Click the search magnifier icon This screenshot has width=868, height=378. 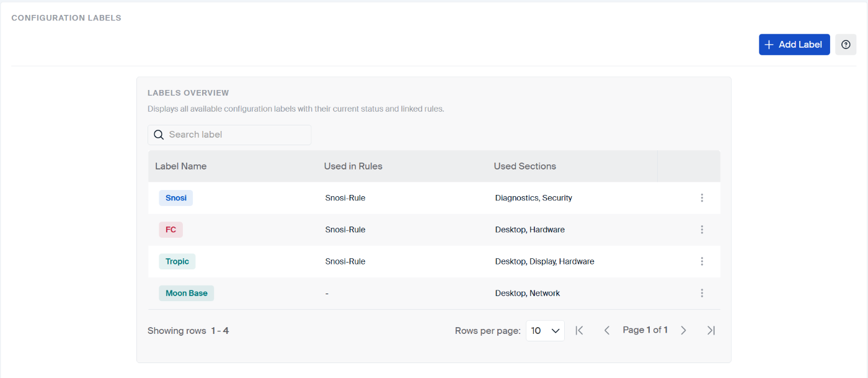[159, 135]
